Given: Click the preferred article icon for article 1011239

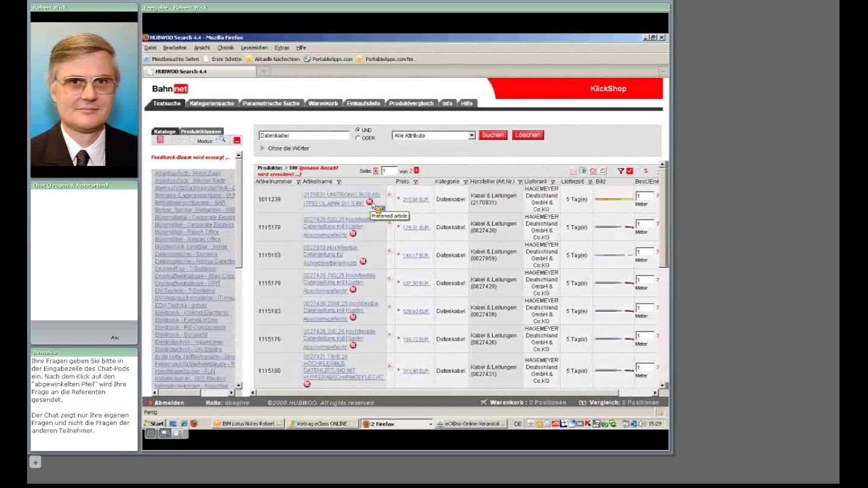Looking at the screenshot, I should pos(369,203).
